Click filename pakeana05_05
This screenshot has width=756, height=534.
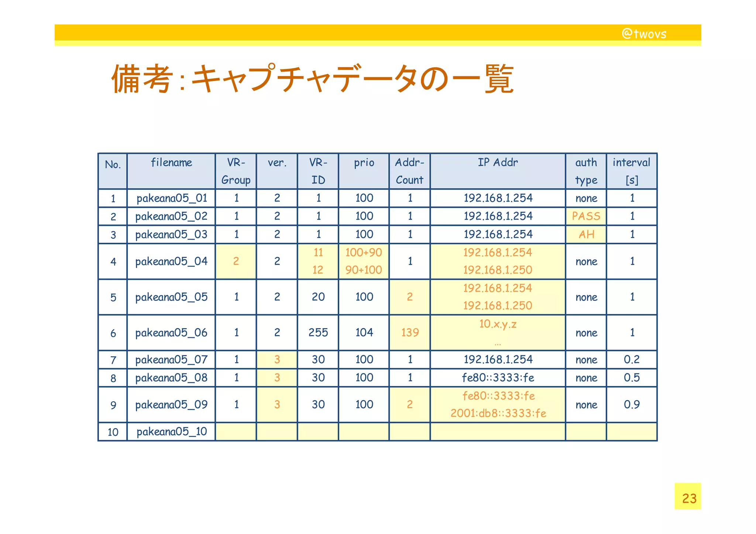click(171, 297)
